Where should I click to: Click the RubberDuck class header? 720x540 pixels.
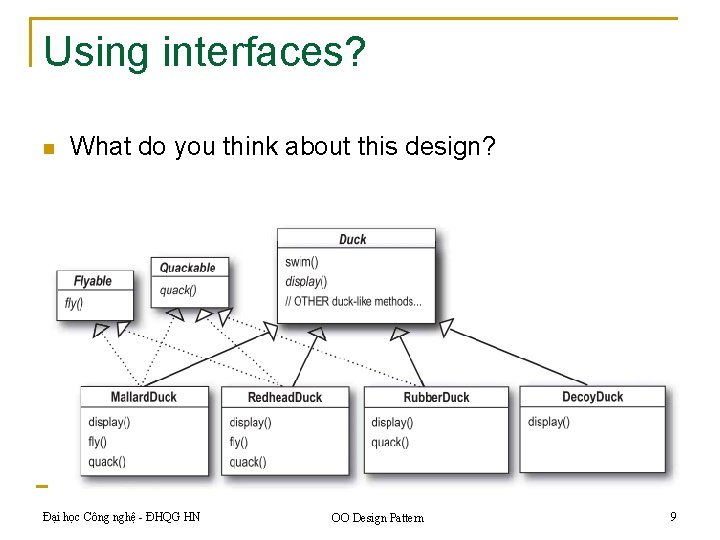pos(436,397)
